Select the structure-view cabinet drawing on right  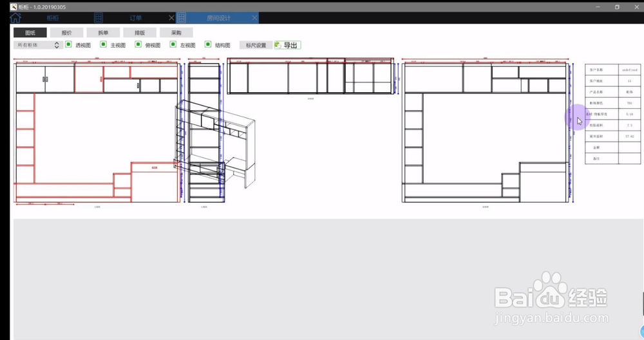486,132
